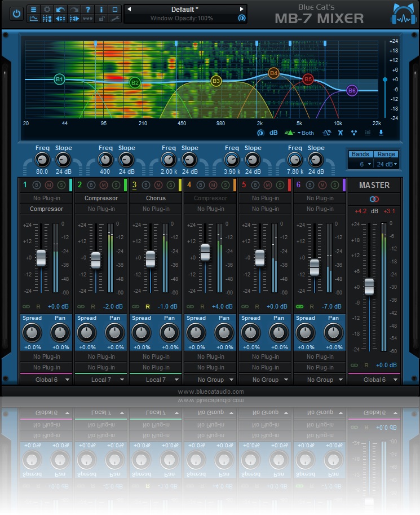Mute band 5 with M button

click(268, 185)
